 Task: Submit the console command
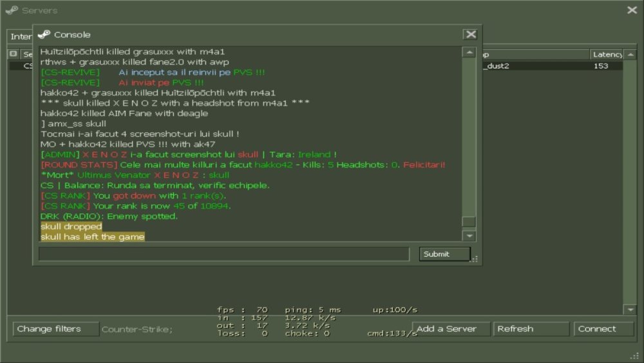(445, 254)
